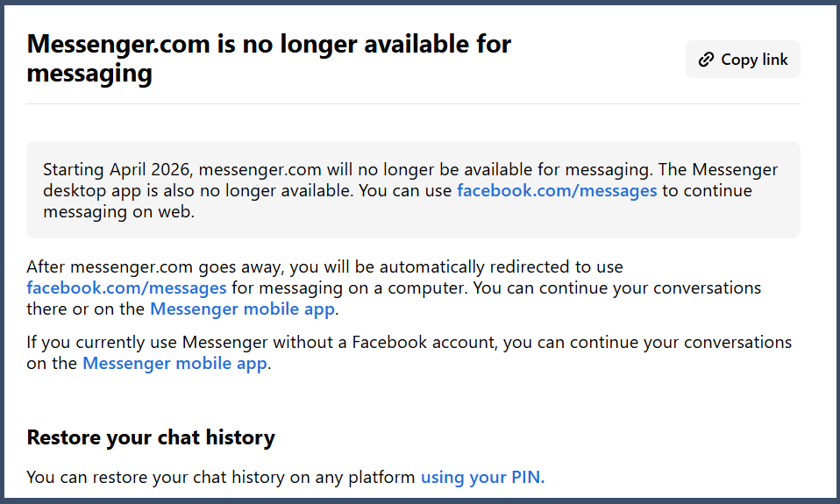This screenshot has width=840, height=504.
Task: Follow facebook.com/messages link in the redirect paragraph
Action: pos(126,287)
